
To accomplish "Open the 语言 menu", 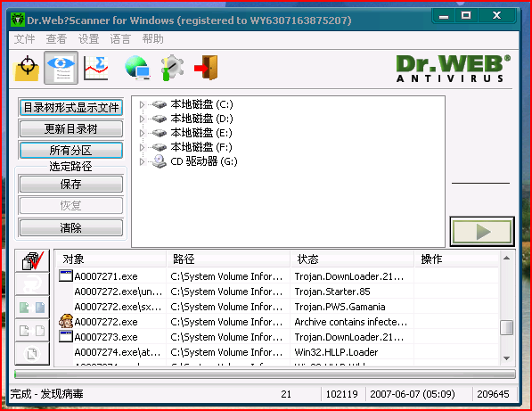I will (120, 39).
